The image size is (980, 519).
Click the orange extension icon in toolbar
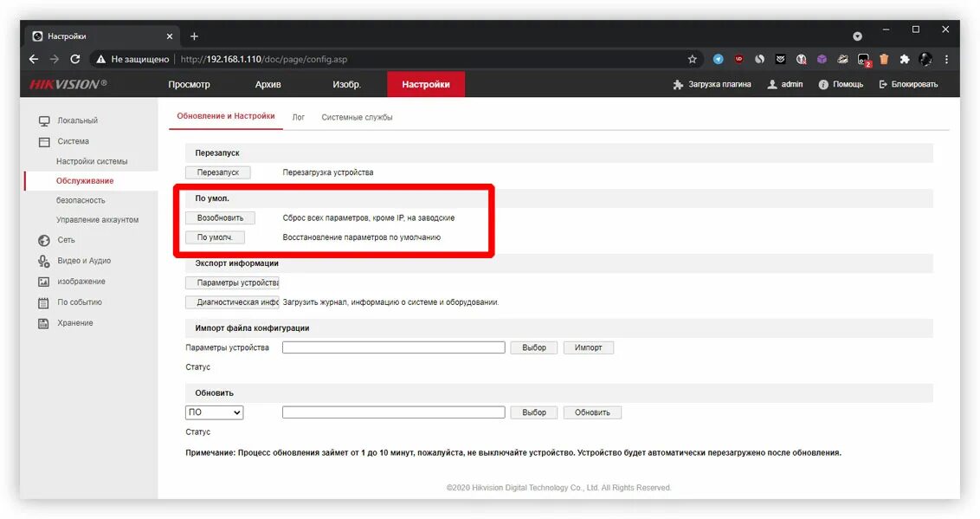884,59
